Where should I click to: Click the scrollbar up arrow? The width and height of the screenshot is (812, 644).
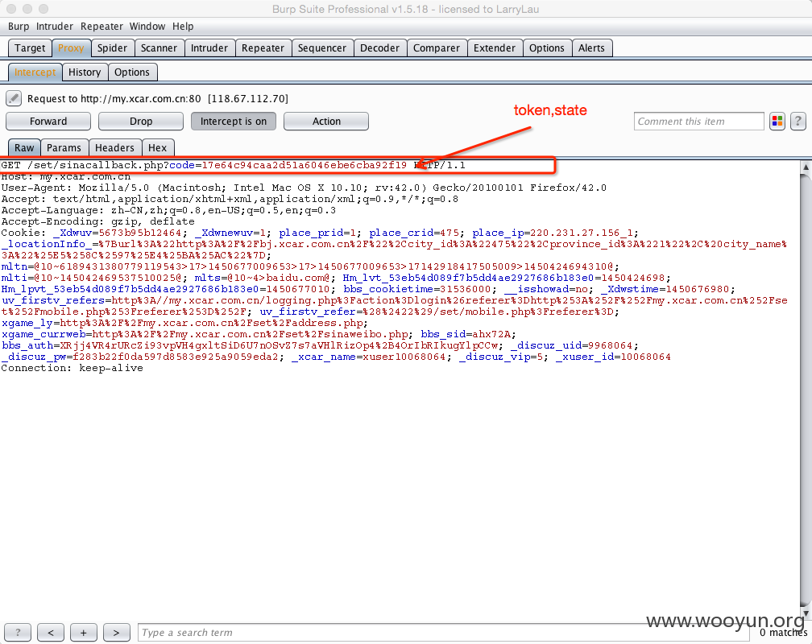point(806,167)
